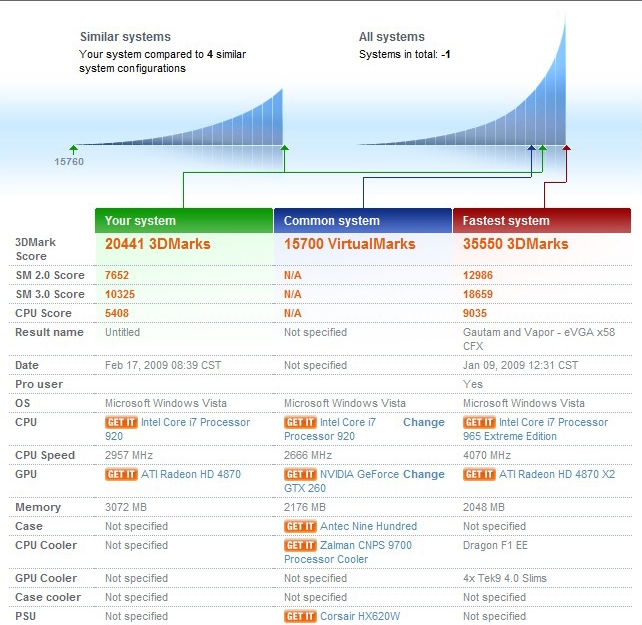Click Change link next to Common system CPU

(x=424, y=422)
